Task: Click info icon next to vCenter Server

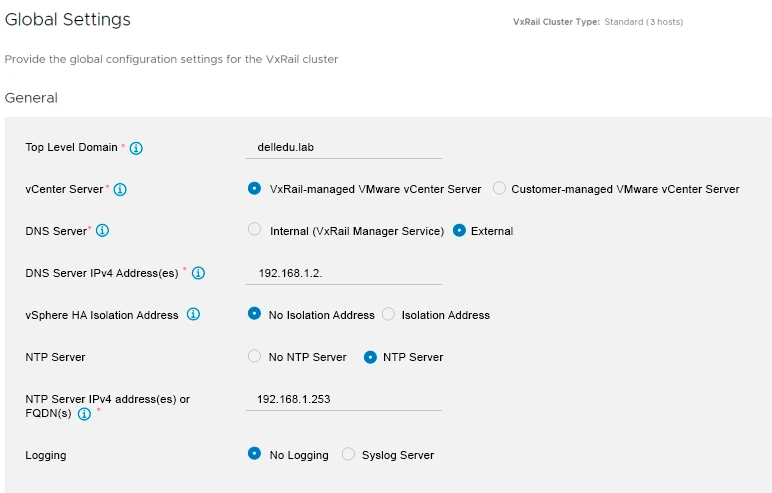Action: tap(120, 189)
